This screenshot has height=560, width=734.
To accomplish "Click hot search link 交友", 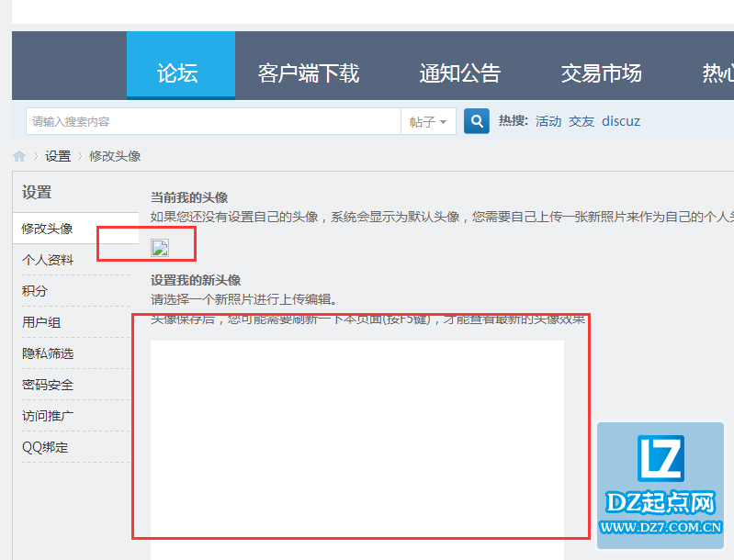I will coord(582,121).
